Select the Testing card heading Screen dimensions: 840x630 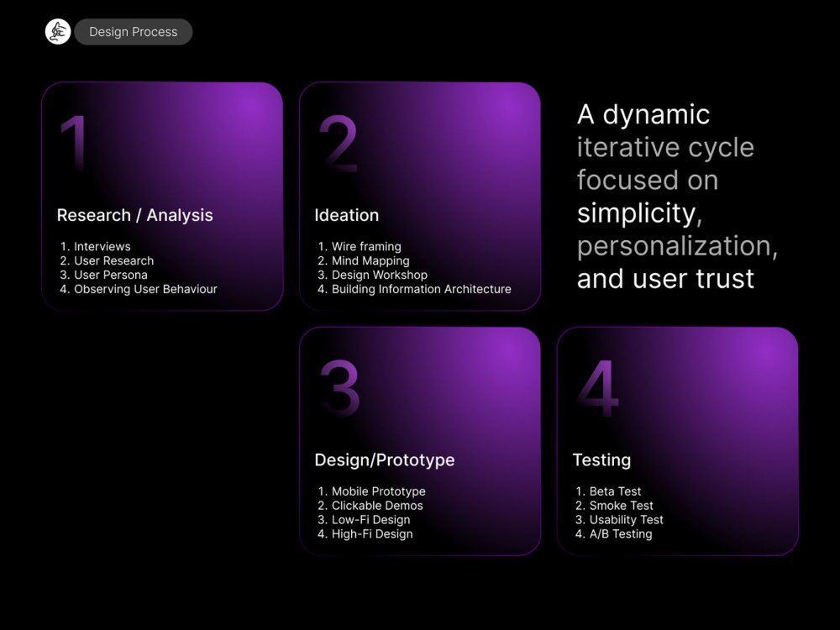click(601, 459)
